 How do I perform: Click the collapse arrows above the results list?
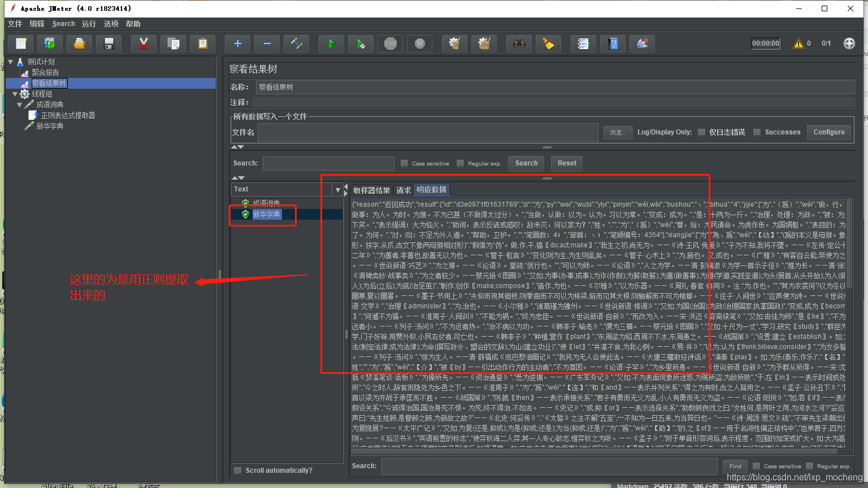click(x=238, y=178)
